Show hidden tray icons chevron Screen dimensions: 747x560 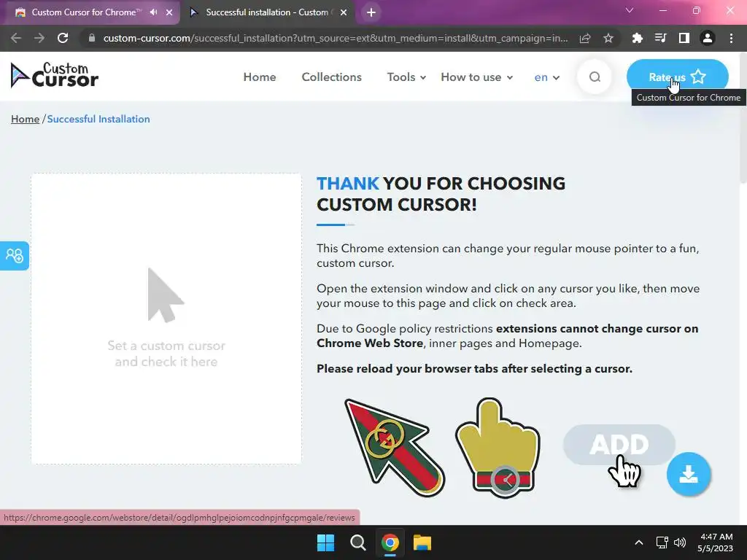click(639, 542)
